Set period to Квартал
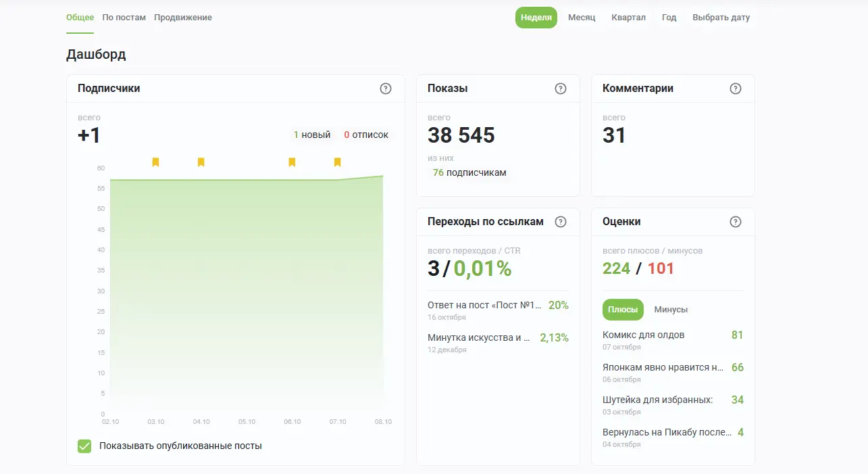868x474 pixels. (628, 18)
